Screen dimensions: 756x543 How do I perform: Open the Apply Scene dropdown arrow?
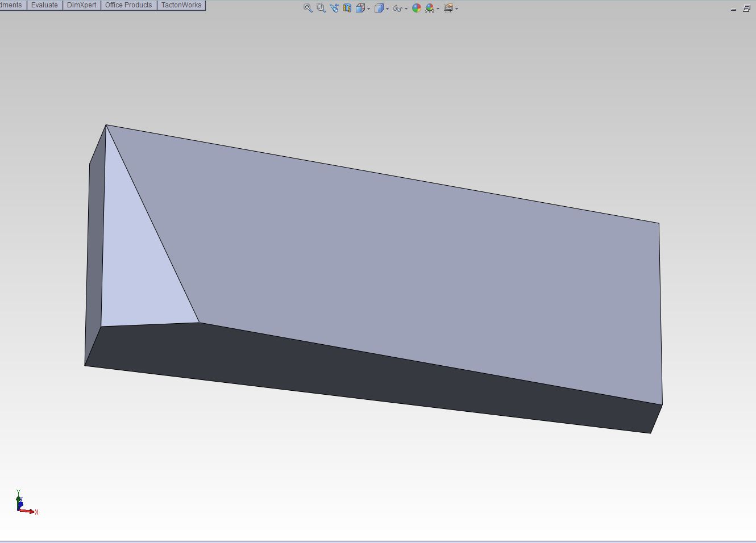click(x=438, y=9)
